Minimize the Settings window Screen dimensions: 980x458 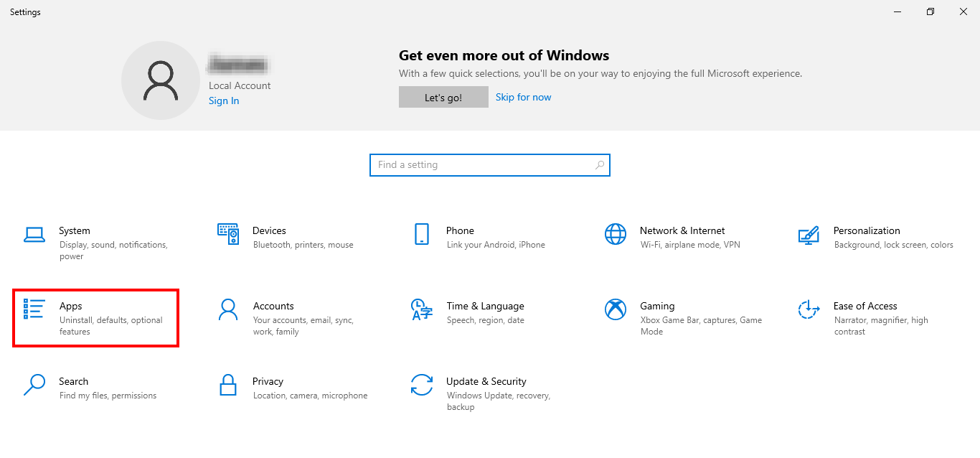pyautogui.click(x=897, y=11)
